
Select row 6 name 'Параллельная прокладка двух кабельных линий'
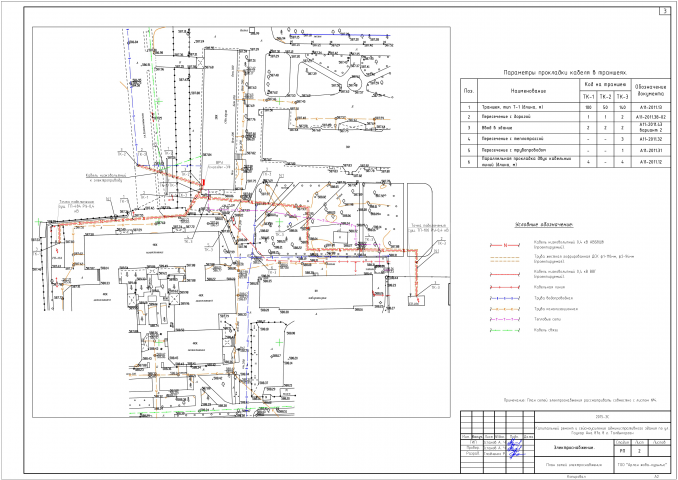(x=526, y=162)
